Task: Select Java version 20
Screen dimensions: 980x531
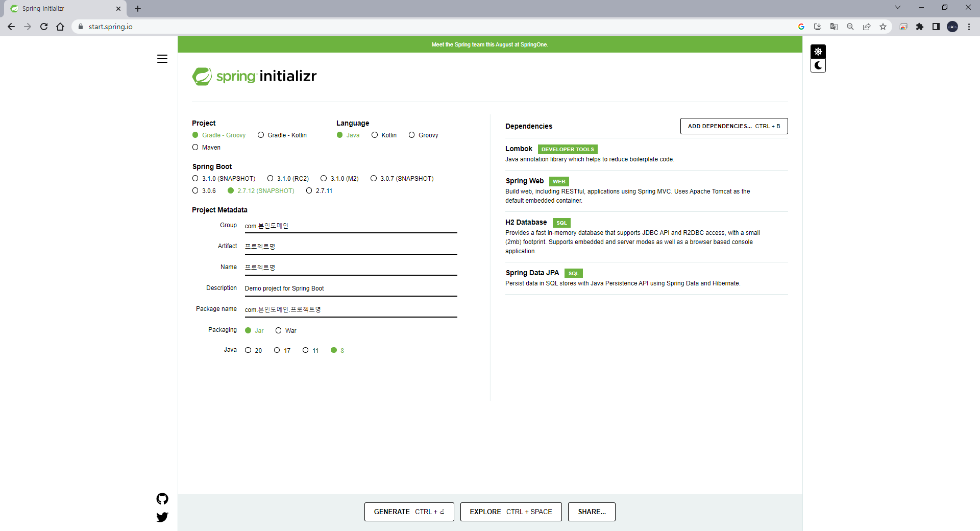Action: pyautogui.click(x=253, y=350)
